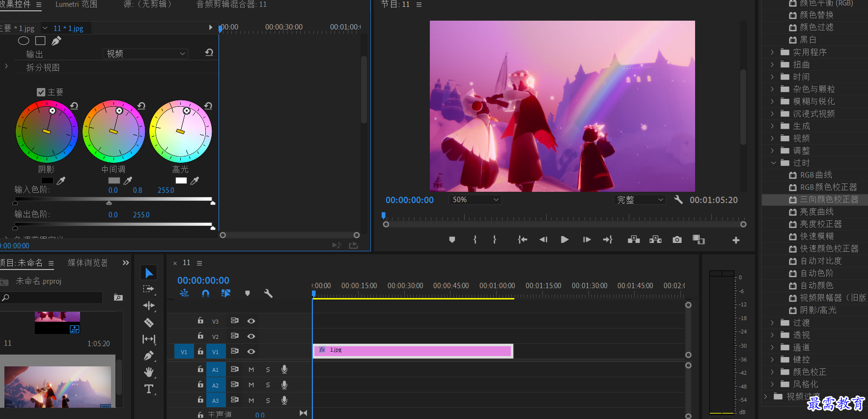Mark in point in program monitor
The image size is (868, 419).
click(475, 239)
